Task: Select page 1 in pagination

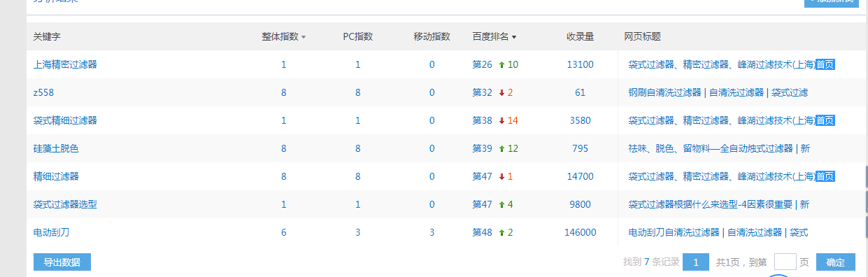Action: pyautogui.click(x=696, y=262)
